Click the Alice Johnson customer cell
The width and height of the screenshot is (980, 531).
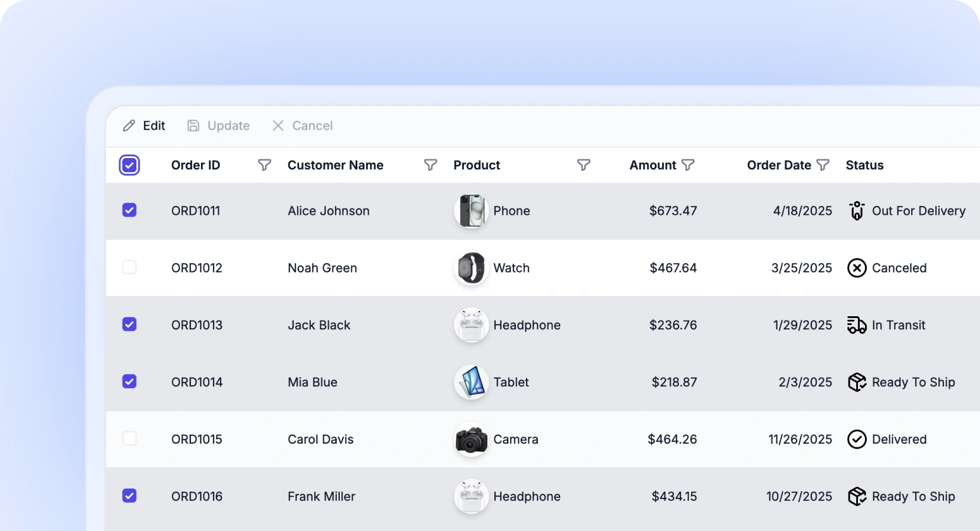tap(328, 211)
